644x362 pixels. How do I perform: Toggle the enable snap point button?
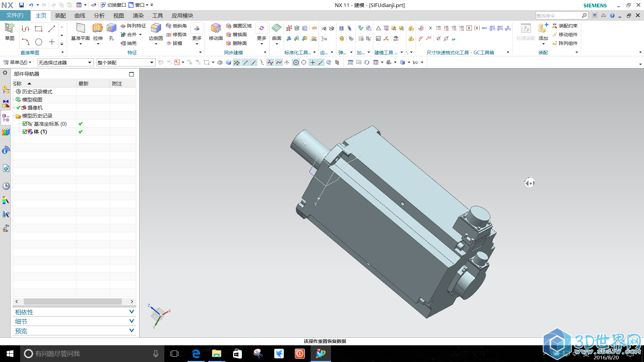(237, 62)
